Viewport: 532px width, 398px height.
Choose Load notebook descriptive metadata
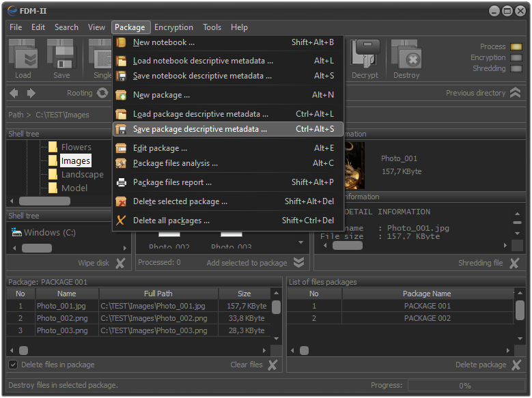[227, 61]
